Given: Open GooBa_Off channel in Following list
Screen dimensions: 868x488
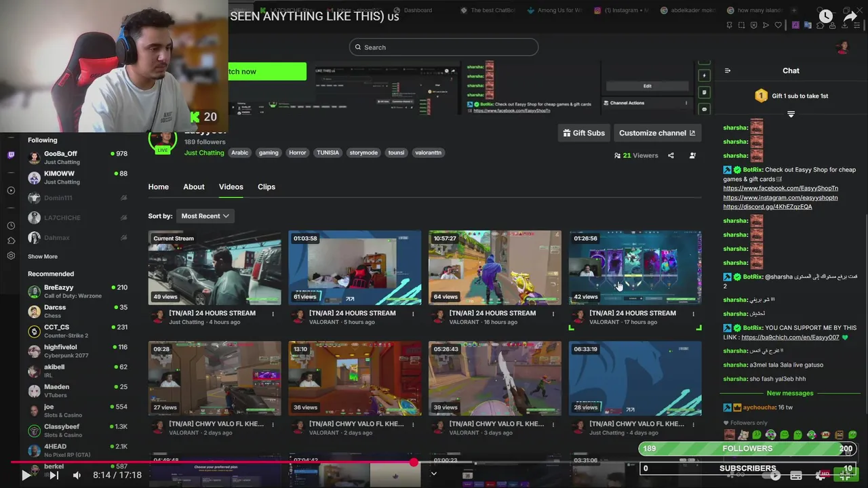Looking at the screenshot, I should click(x=78, y=158).
